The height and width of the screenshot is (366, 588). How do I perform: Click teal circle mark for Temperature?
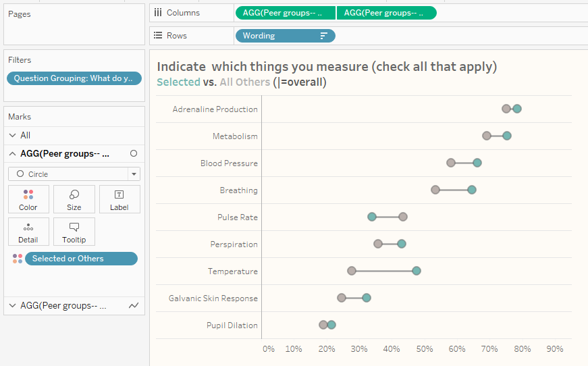point(417,271)
